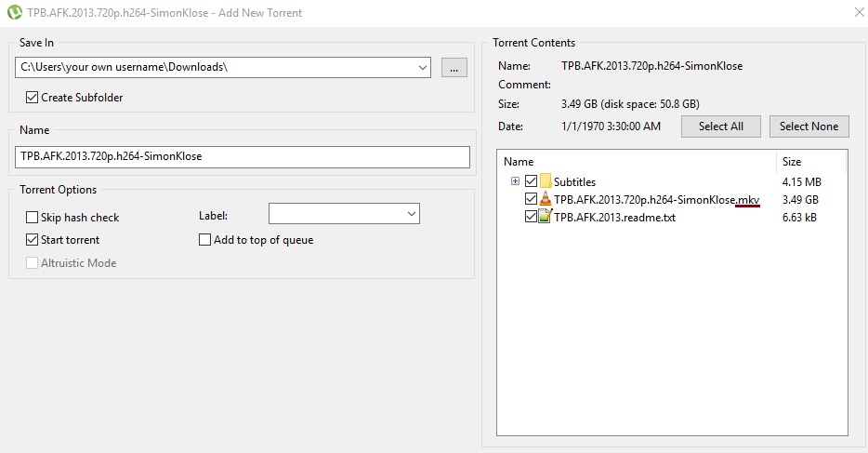Click the Subtitles folder icon
Viewport: 868px width, 453px height.
click(x=546, y=181)
